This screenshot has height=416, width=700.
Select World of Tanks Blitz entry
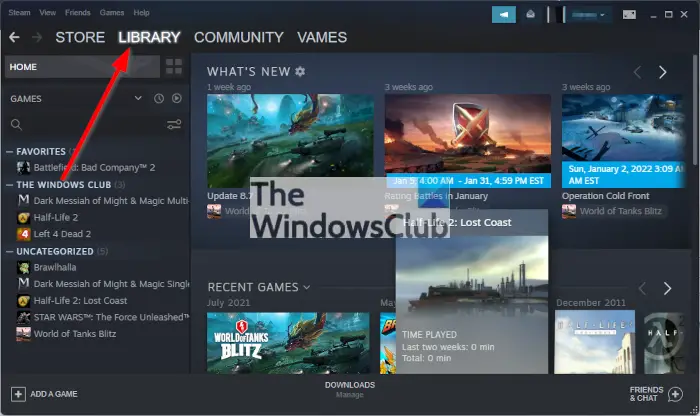coord(75,334)
